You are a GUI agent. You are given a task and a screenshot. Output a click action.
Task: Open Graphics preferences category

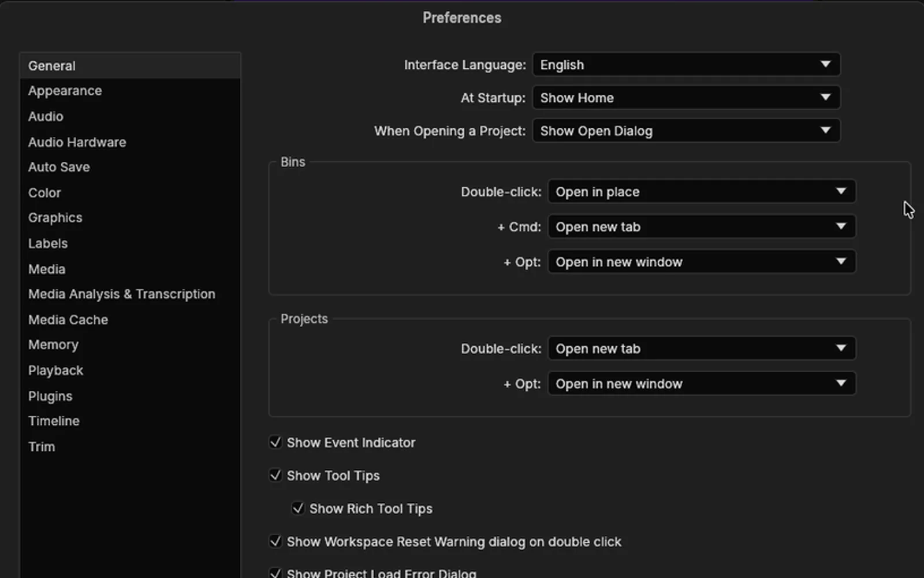[130, 218]
